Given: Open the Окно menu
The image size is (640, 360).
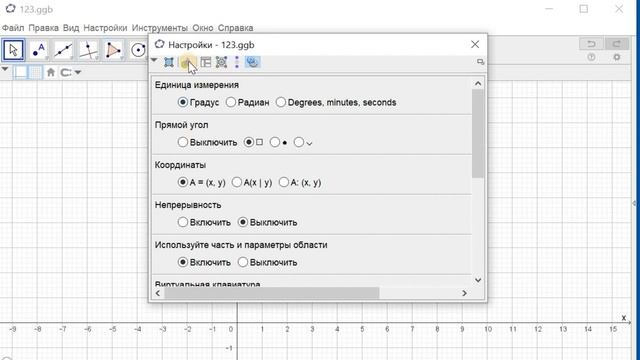Looking at the screenshot, I should click(203, 28).
